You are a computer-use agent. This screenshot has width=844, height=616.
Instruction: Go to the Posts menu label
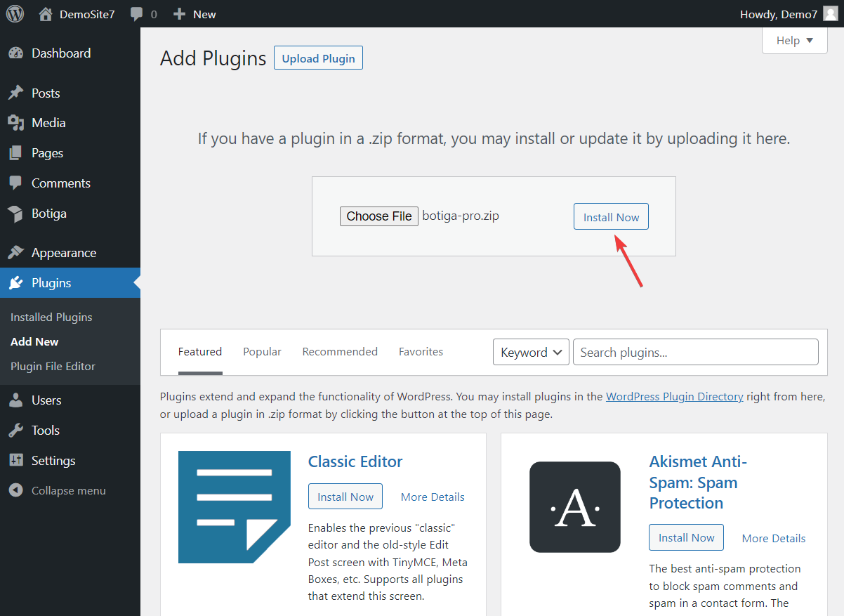point(46,93)
